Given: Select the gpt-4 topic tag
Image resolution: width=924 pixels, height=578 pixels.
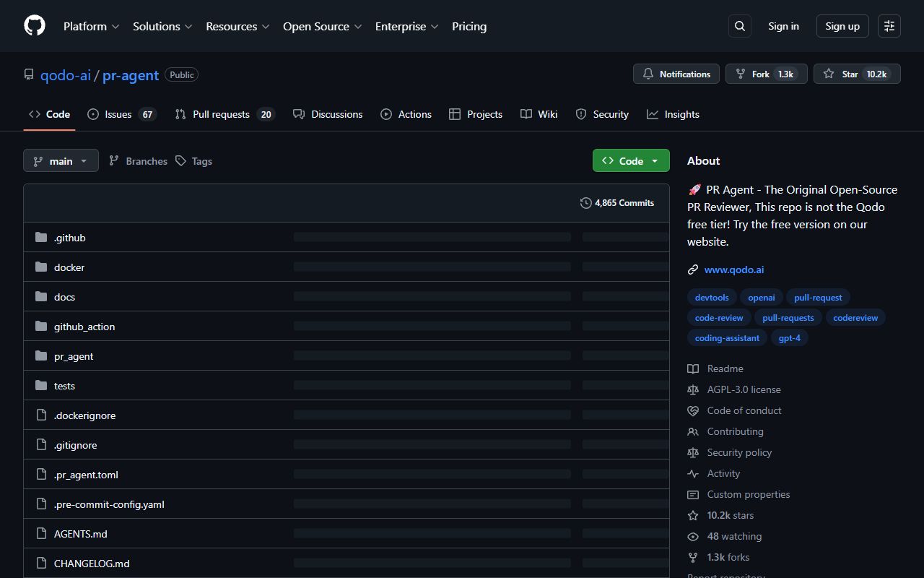Looking at the screenshot, I should (789, 337).
